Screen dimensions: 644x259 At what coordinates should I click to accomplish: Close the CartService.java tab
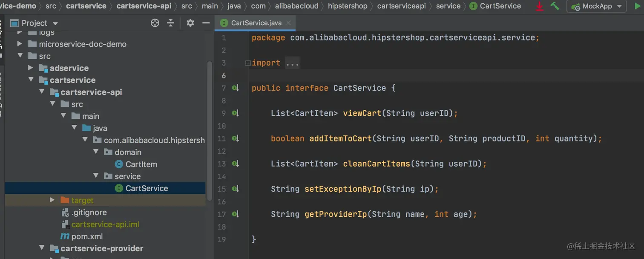288,23
